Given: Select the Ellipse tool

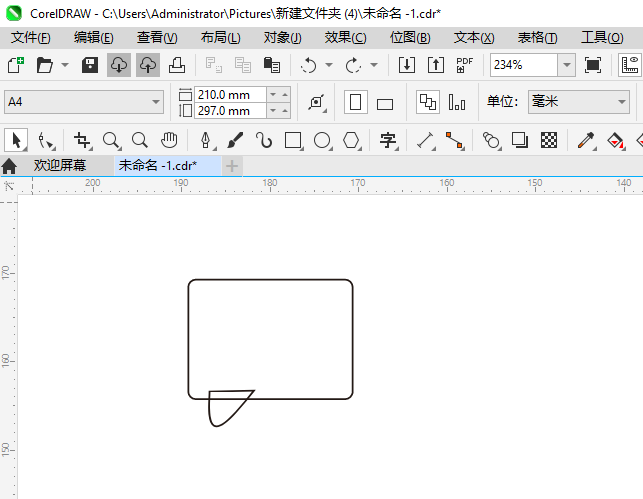Looking at the screenshot, I should click(322, 141).
